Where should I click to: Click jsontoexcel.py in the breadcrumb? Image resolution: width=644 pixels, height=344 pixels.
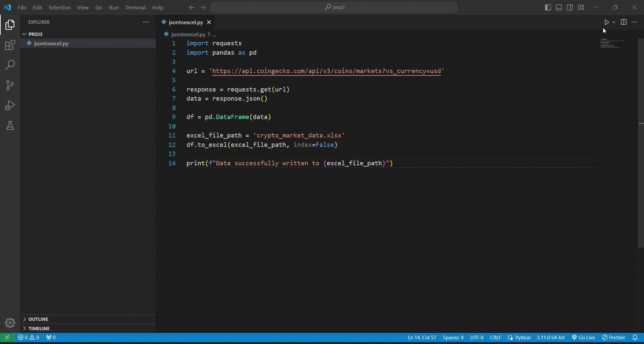pyautogui.click(x=188, y=34)
